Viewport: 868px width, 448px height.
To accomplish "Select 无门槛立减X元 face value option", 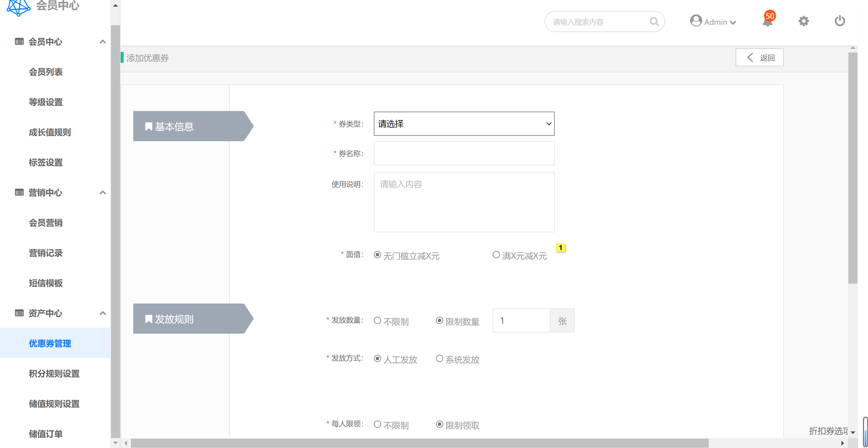I will (x=377, y=255).
